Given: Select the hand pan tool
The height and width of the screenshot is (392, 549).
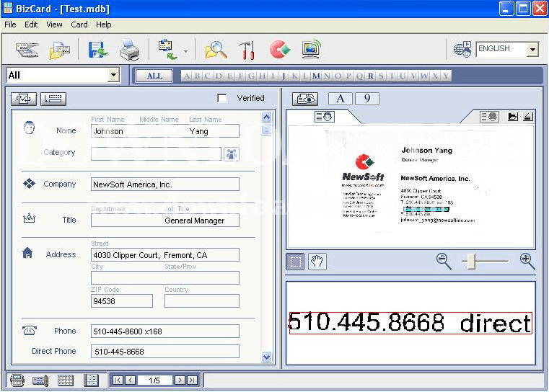Looking at the screenshot, I should click(317, 262).
